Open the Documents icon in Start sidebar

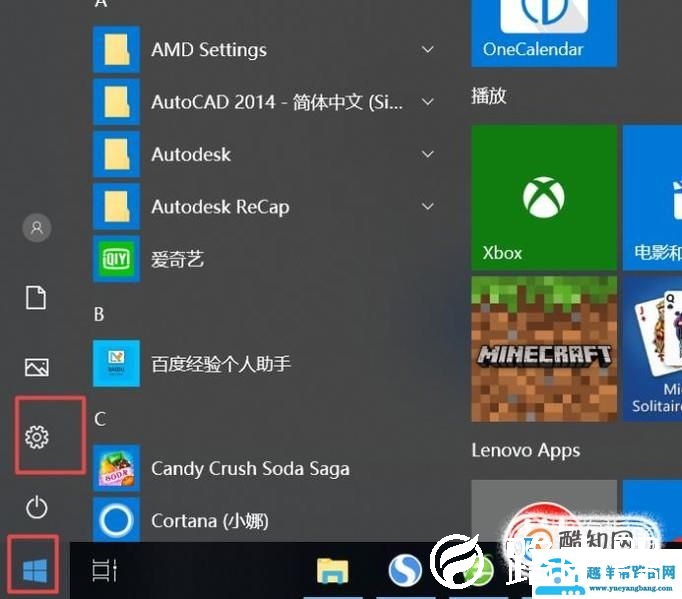pyautogui.click(x=36, y=298)
